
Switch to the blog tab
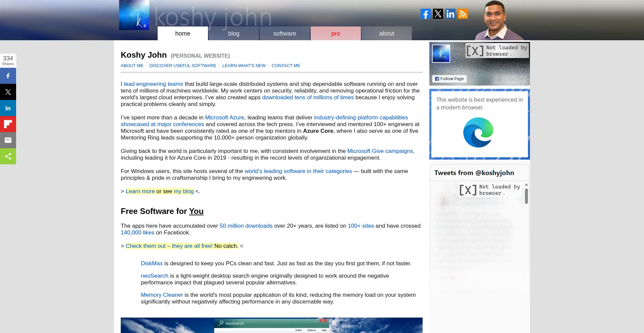click(234, 34)
